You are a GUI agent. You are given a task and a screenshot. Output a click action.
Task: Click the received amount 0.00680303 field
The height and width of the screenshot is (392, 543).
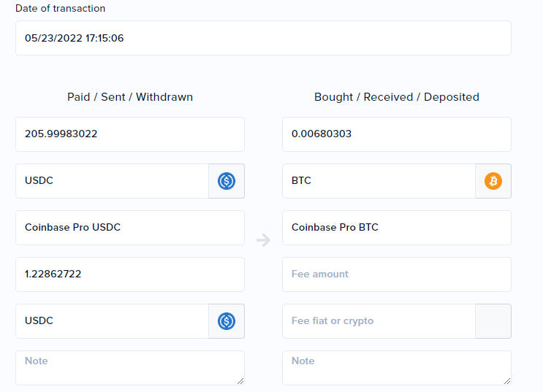pos(397,134)
